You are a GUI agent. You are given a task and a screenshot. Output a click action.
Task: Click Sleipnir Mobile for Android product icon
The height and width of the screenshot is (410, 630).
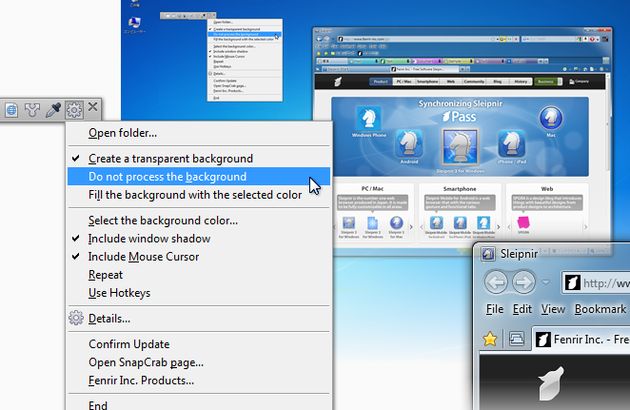click(436, 222)
